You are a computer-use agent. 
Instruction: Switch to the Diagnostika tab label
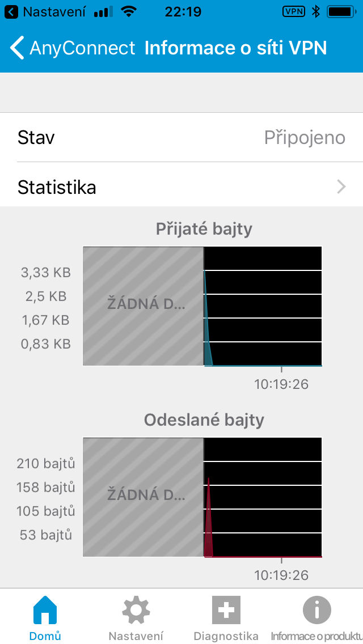pyautogui.click(x=226, y=636)
